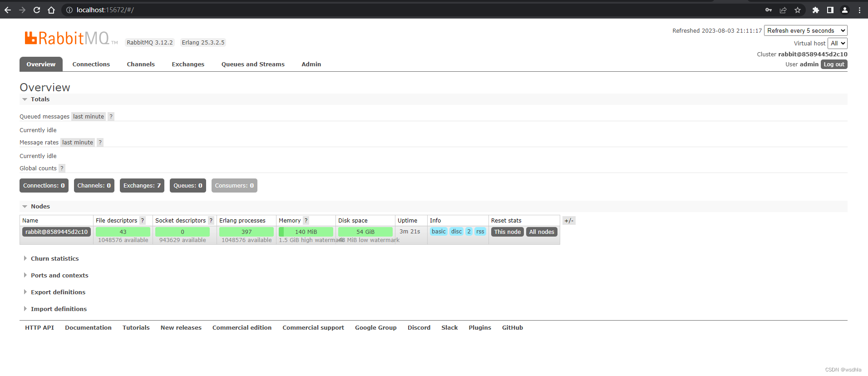The image size is (868, 376).
Task: Open help for Queued messages
Action: 111,117
